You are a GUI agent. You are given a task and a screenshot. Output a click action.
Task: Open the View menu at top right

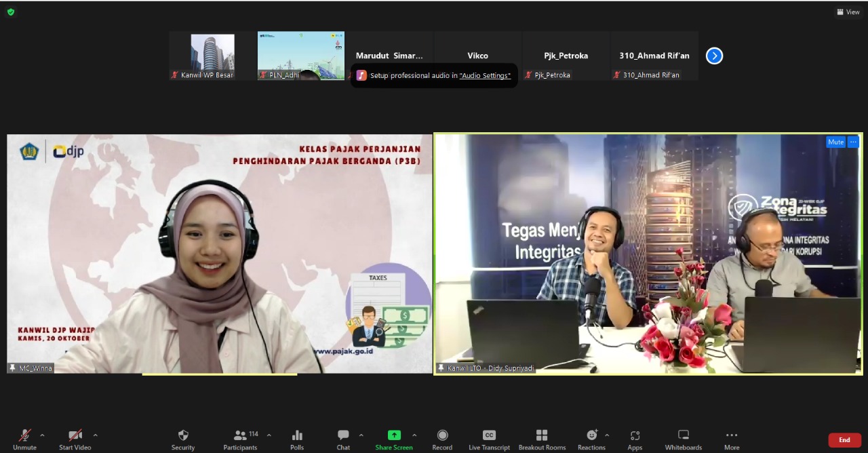848,12
